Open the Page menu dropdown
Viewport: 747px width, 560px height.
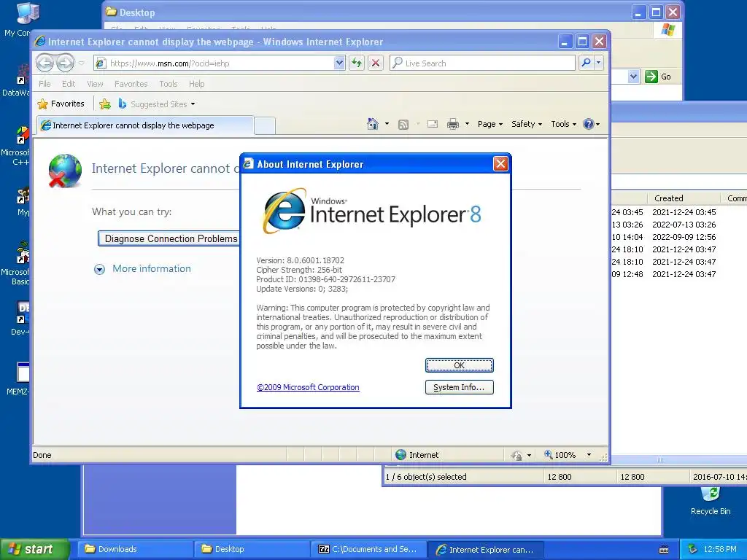(x=489, y=124)
